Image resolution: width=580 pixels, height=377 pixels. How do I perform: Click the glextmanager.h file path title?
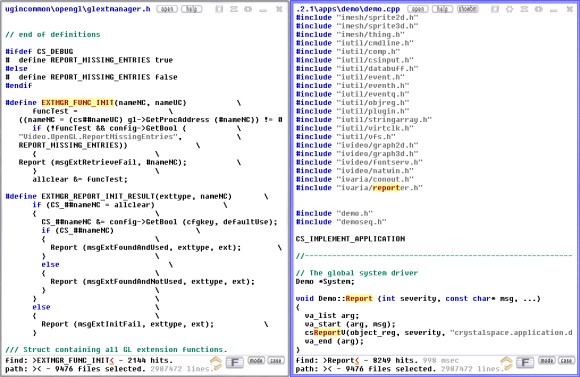(78, 9)
